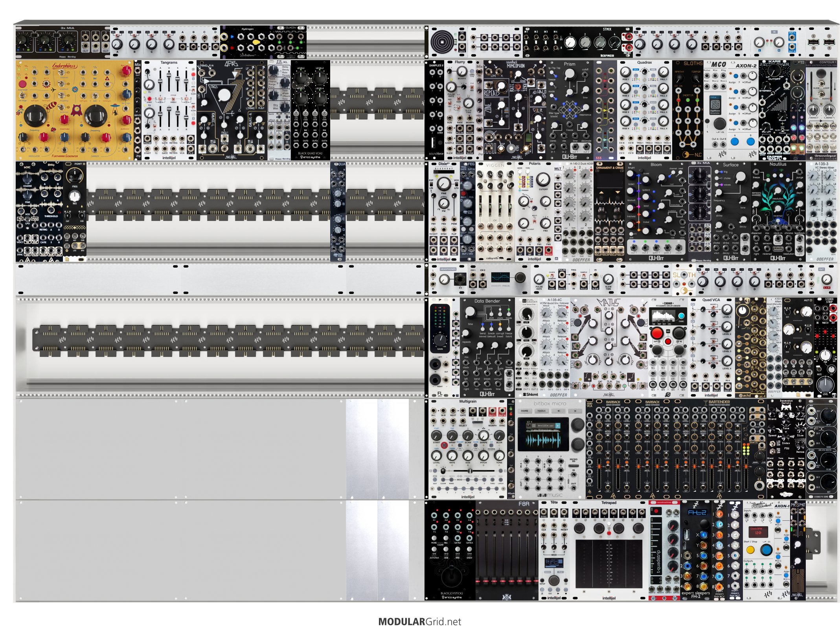Screen dimensions: 840x630
Task: Select the Black Quad VCA2 module
Action: (311, 110)
